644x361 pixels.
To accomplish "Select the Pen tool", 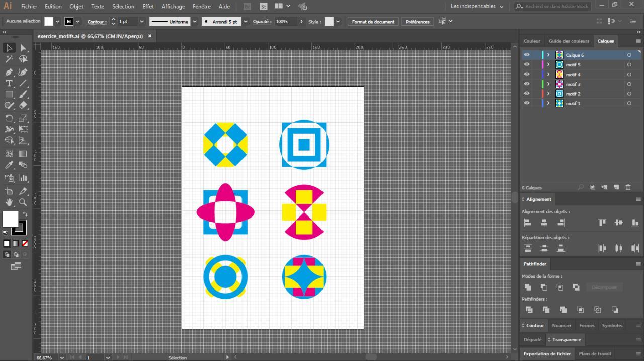I will (9, 72).
